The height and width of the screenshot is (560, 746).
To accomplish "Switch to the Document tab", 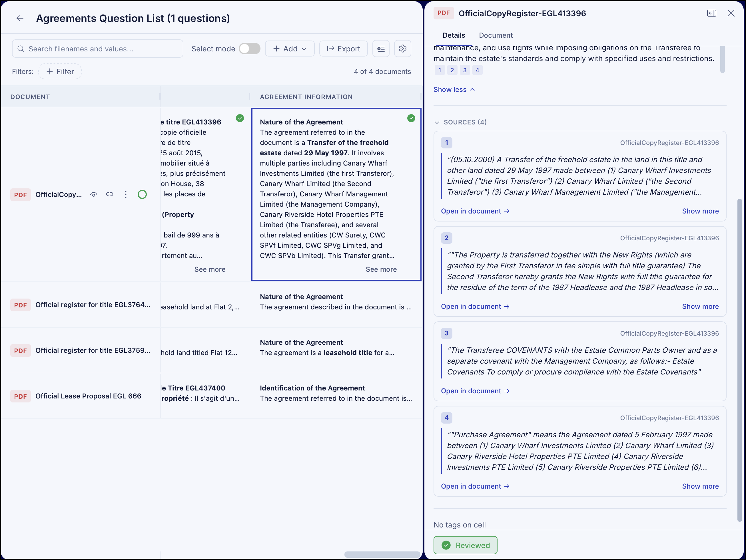I will (496, 35).
